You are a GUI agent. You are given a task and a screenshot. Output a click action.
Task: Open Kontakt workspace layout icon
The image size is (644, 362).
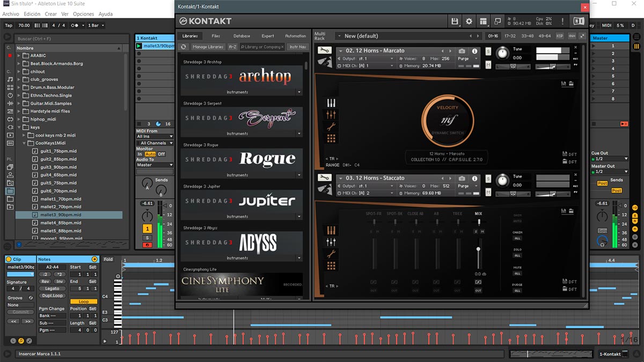[484, 21]
